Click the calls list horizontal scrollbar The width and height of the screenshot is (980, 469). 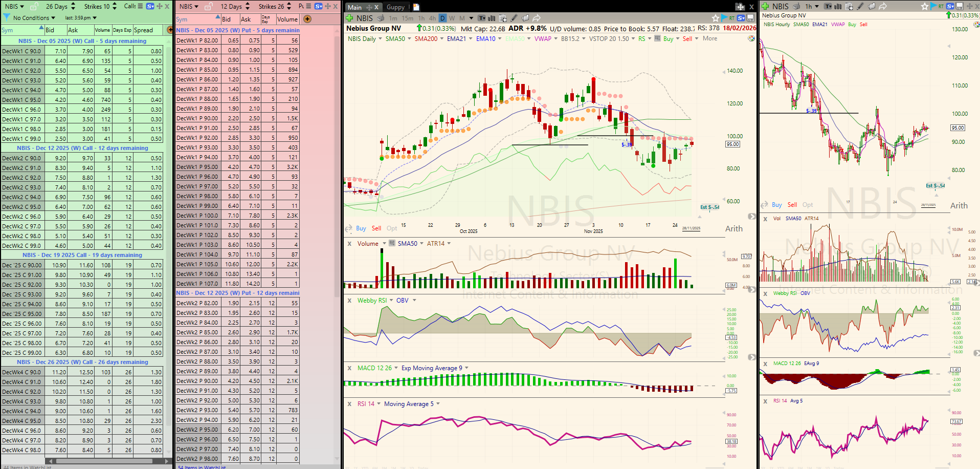coord(102,461)
